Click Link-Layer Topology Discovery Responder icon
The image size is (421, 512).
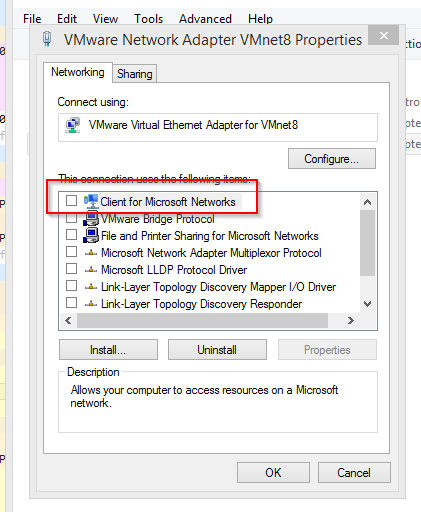pyautogui.click(x=91, y=304)
